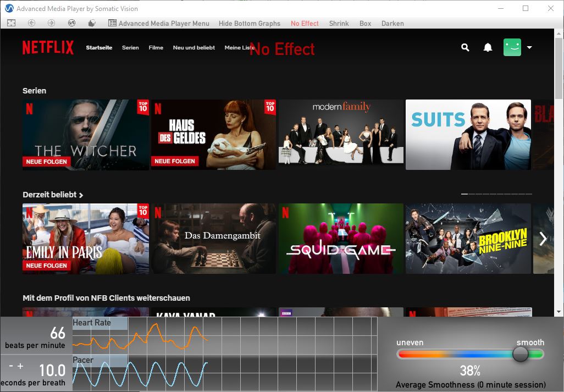Click the vertical scrollbar thumb
564x392 pixels.
[559, 68]
